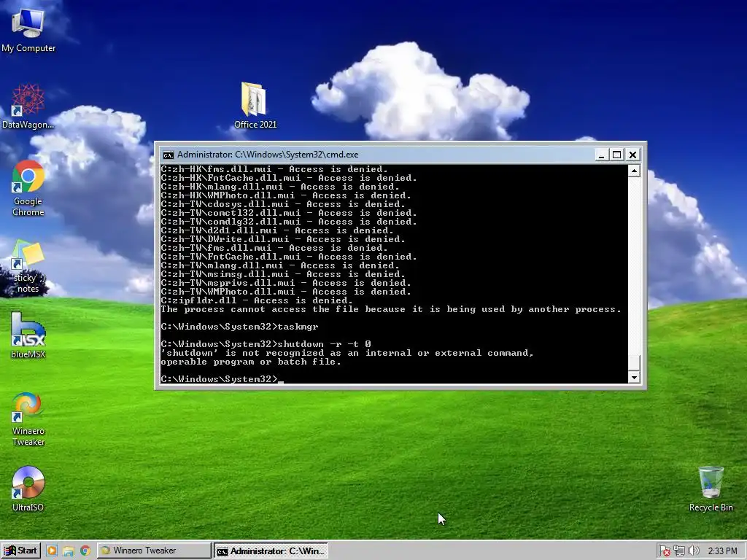Open network tray icon
The width and height of the screenshot is (747, 560).
point(679,551)
